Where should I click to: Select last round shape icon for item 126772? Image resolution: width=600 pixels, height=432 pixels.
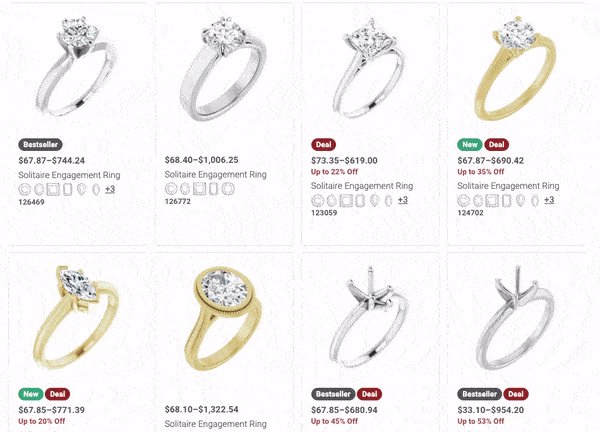pos(228,188)
